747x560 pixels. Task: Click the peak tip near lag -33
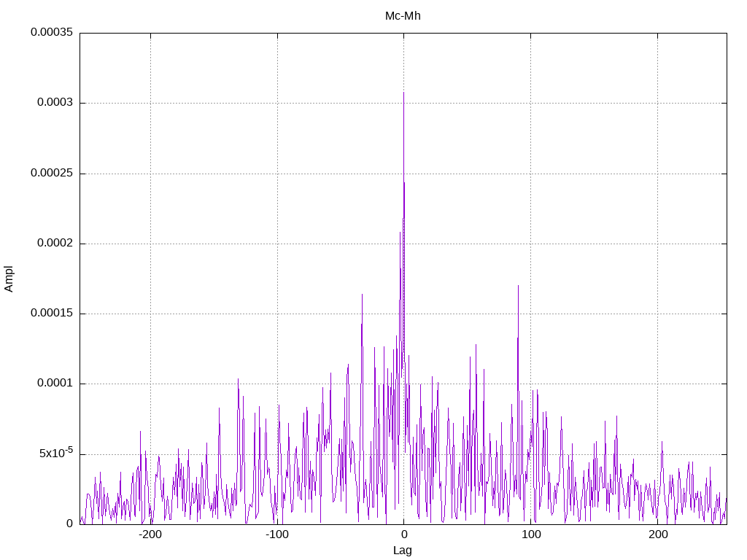pyautogui.click(x=362, y=295)
